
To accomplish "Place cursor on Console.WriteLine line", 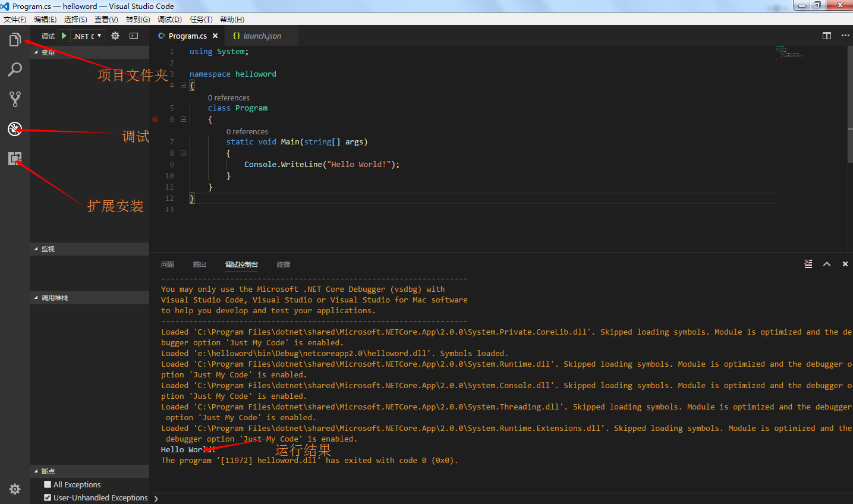I will pyautogui.click(x=322, y=165).
